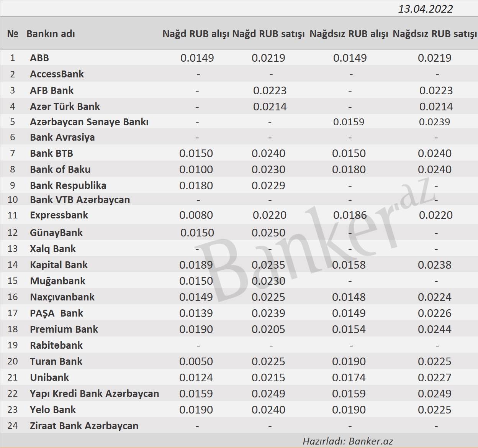
Task: Select the "№" column header
Action: tap(13, 34)
